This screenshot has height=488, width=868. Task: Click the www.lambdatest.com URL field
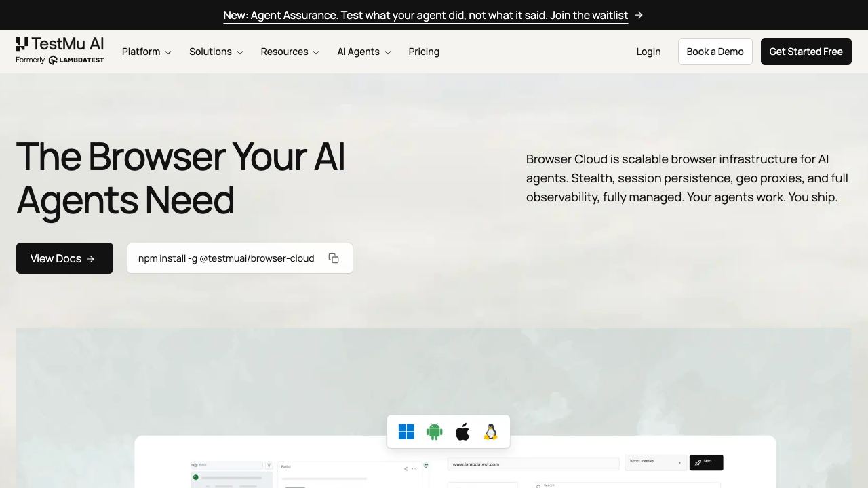pyautogui.click(x=534, y=464)
